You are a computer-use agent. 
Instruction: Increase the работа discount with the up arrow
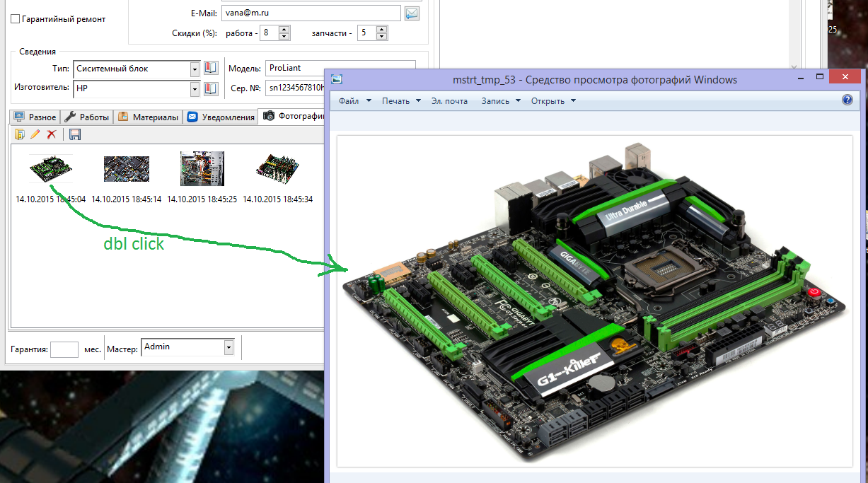284,30
